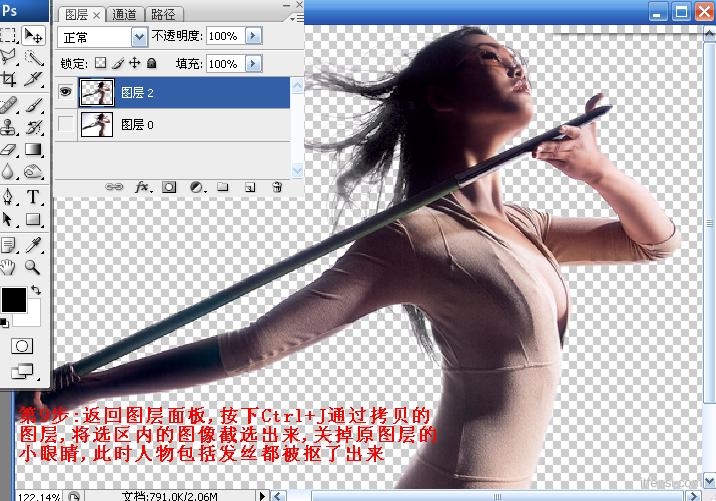Click the foreground color swatch
Screen dimensions: 716x501
14,300
